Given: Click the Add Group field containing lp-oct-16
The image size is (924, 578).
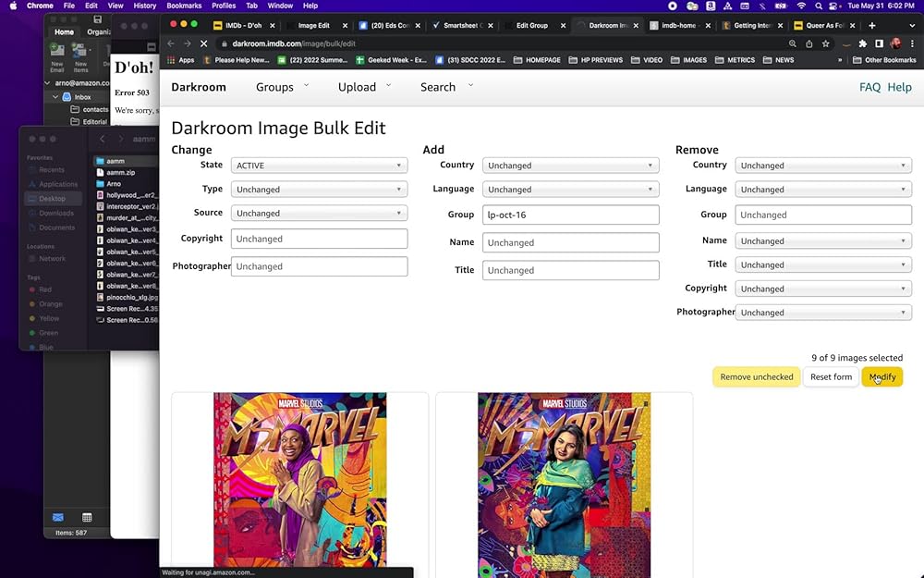Looking at the screenshot, I should point(570,215).
